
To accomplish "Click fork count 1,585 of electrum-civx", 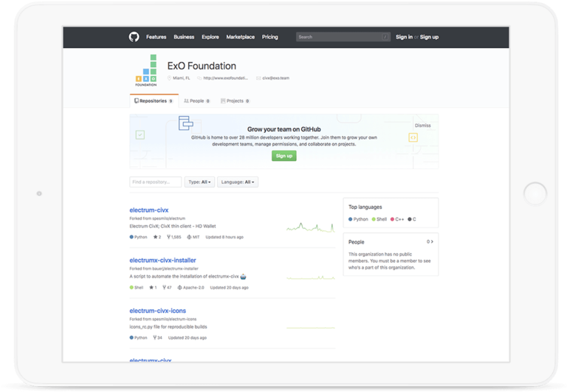I will [174, 237].
